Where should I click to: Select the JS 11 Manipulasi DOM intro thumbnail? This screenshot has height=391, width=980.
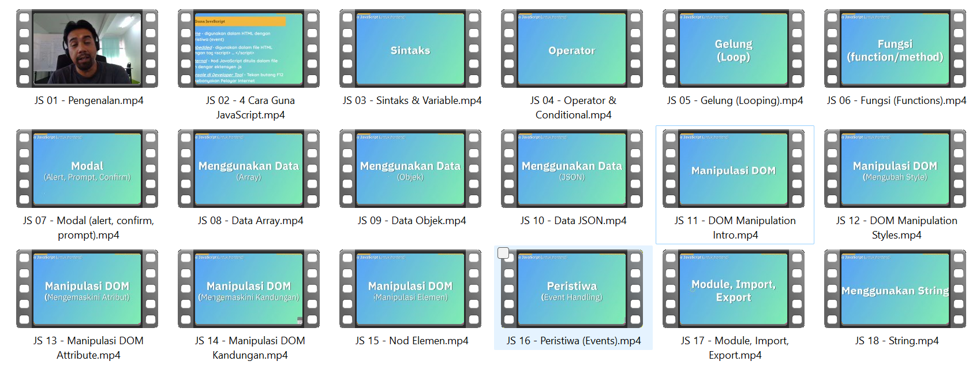(x=734, y=169)
